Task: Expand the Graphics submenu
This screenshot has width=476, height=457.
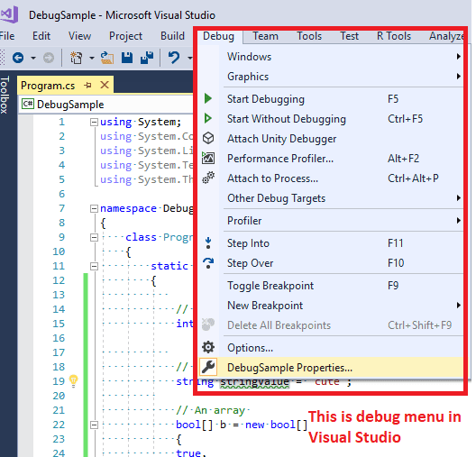Action: (x=331, y=77)
